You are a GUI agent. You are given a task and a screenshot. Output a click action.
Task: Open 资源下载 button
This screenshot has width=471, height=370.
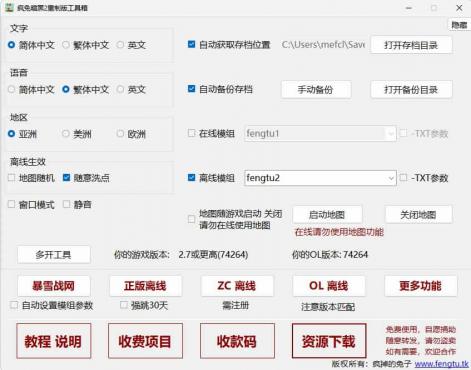pos(329,341)
